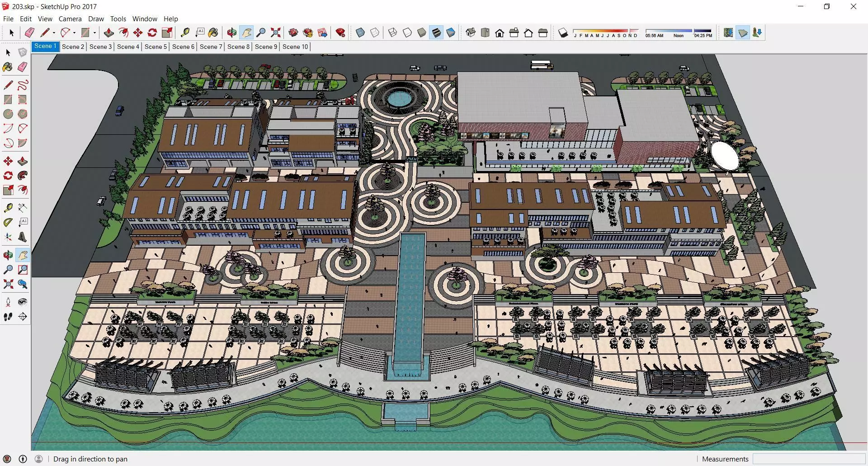Toggle X-Ray face style
Viewport: 868px width, 466px height.
tap(360, 33)
